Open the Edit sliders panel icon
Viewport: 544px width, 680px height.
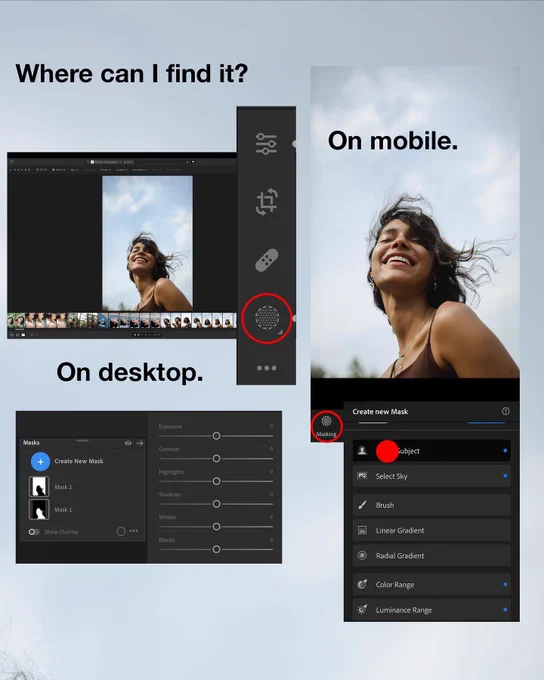[266, 144]
